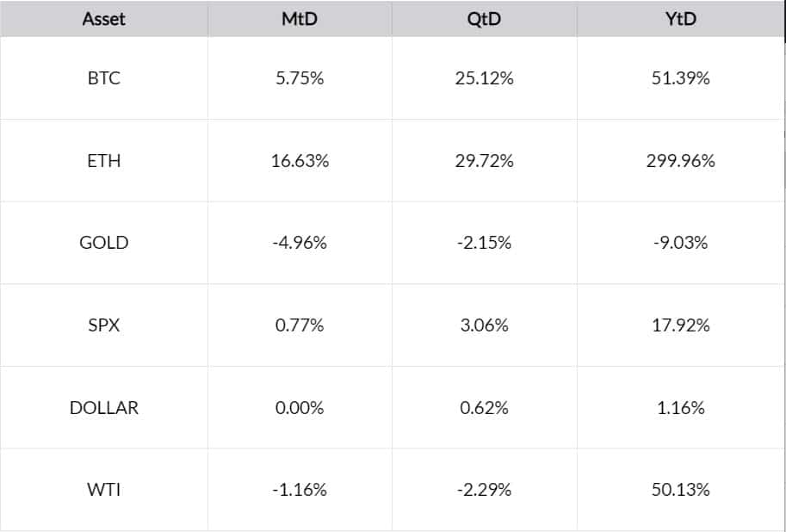Select BTC quarter-to-date value 25.12%
The height and width of the screenshot is (532, 786).
pos(484,78)
